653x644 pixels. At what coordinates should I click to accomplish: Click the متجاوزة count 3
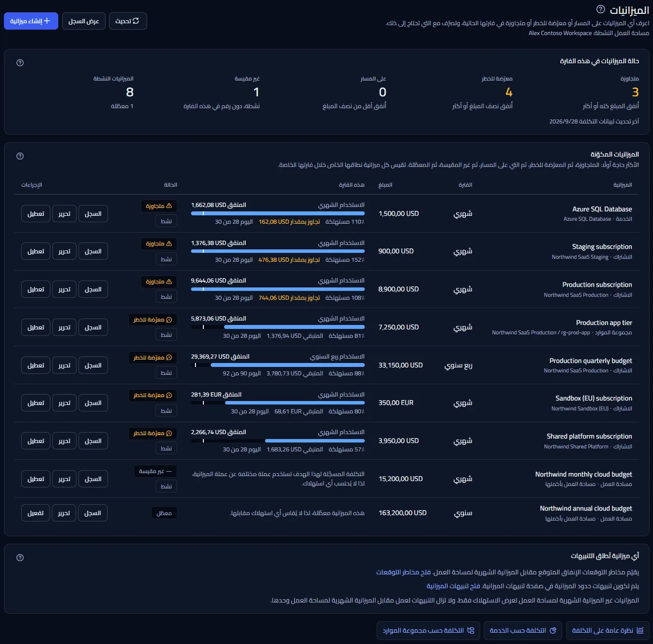point(635,92)
